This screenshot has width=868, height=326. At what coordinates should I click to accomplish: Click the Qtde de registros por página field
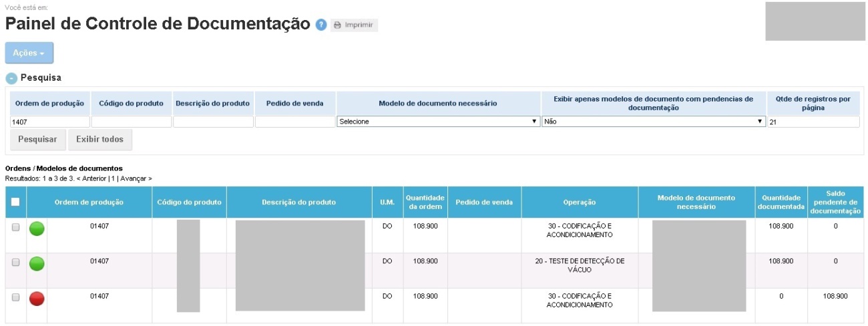click(813, 122)
